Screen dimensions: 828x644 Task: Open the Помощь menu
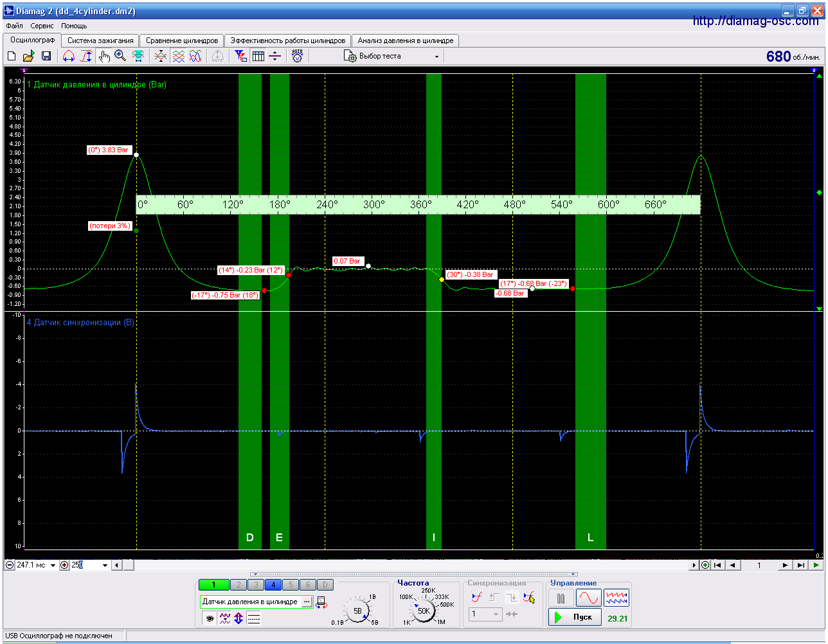coord(74,26)
